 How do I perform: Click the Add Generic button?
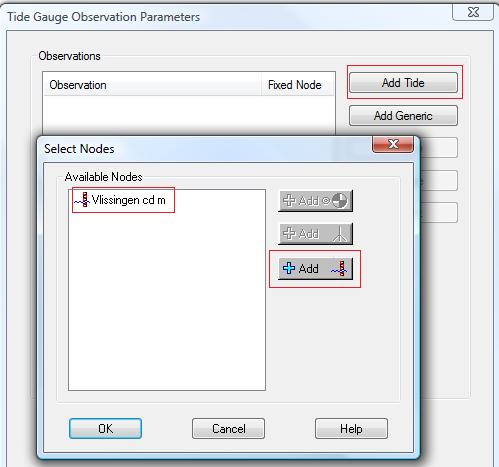tap(403, 116)
